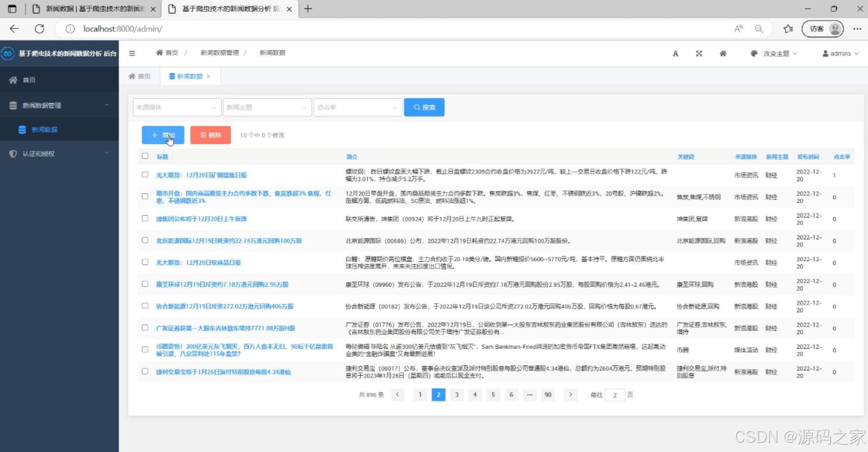The height and width of the screenshot is (452, 868).
Task: Toggle the select-all checkbox in table header
Action: pos(145,156)
